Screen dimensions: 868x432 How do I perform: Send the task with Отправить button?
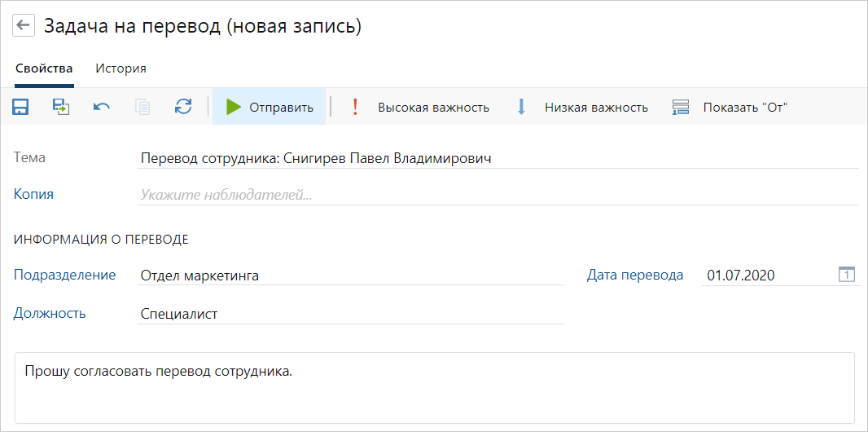coord(269,106)
